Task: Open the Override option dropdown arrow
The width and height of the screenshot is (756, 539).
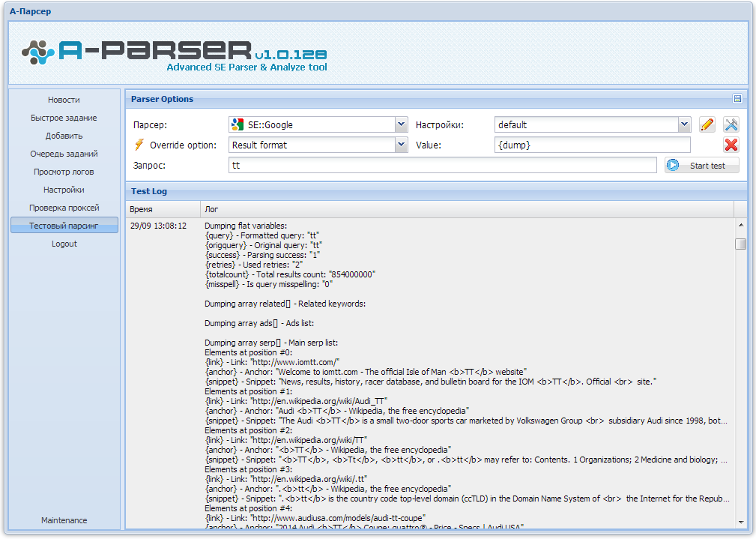Action: [x=401, y=145]
